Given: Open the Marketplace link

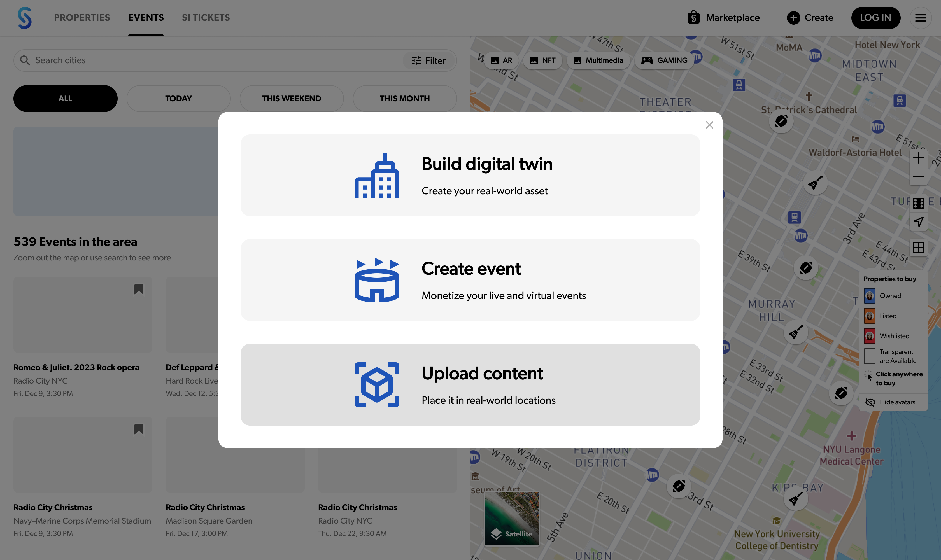Looking at the screenshot, I should pyautogui.click(x=723, y=18).
